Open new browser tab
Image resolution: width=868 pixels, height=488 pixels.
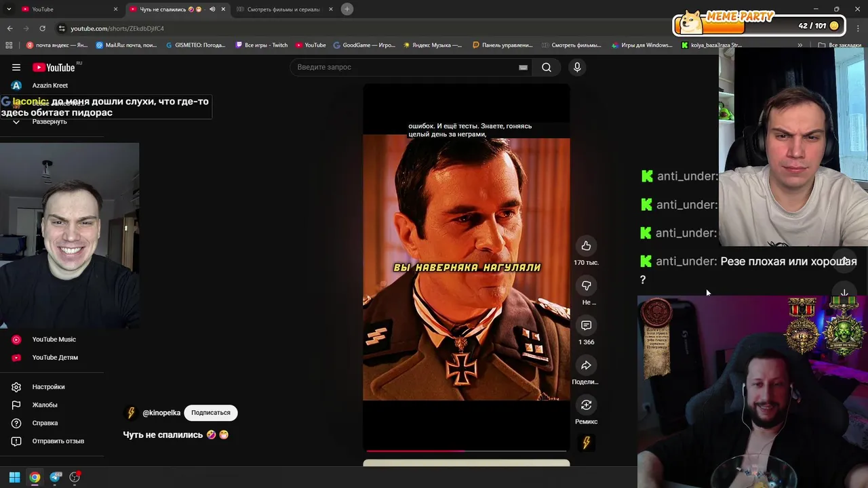click(347, 9)
